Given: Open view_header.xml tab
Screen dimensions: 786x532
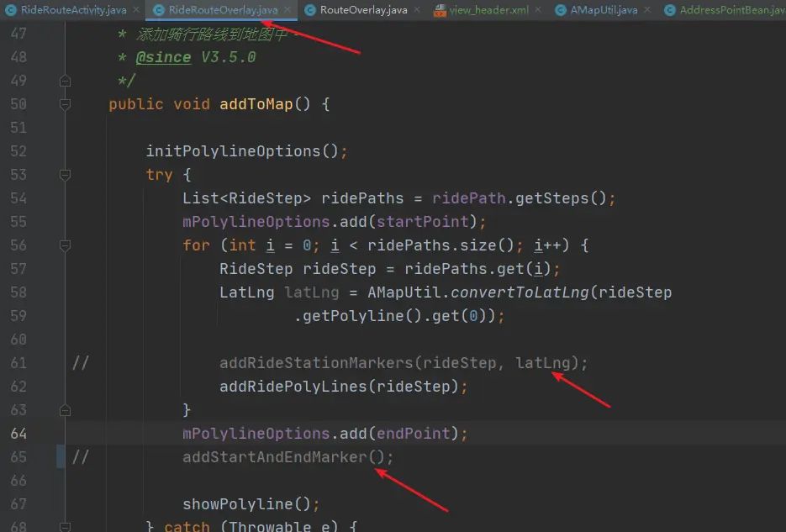Looking at the screenshot, I should coord(488,9).
